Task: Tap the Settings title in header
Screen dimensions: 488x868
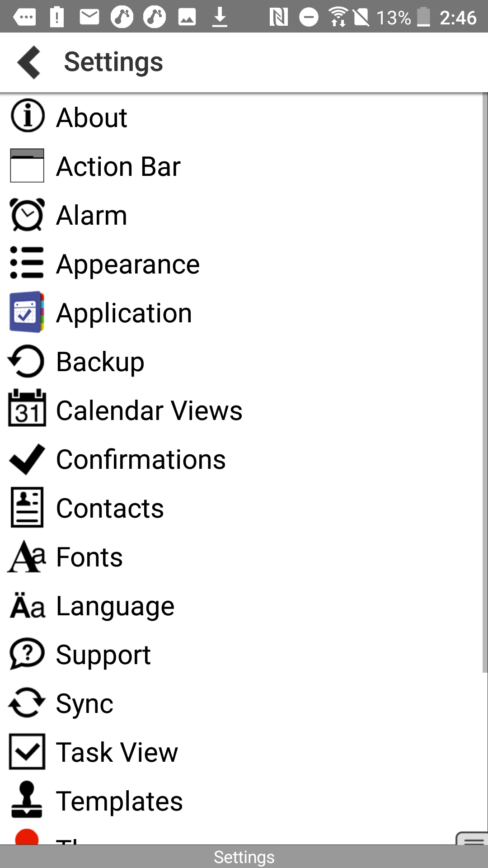Action: [x=113, y=62]
